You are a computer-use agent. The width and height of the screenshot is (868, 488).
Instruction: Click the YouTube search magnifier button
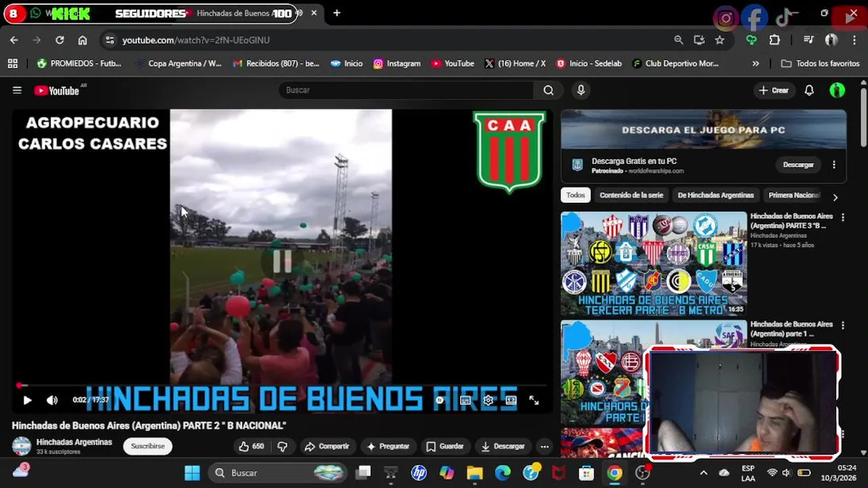[548, 90]
